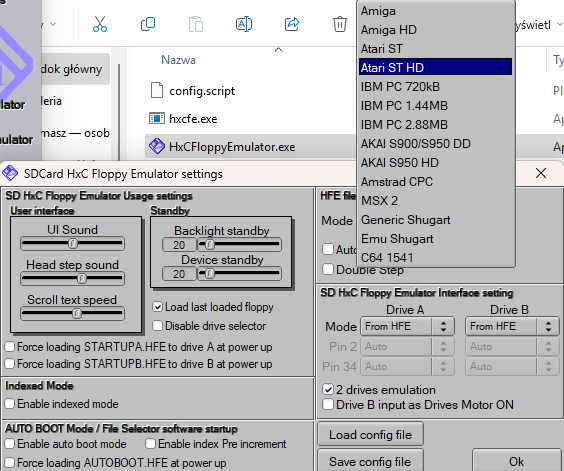The image size is (564, 471).
Task: Open Drive B Mode dropdown
Action: pyautogui.click(x=512, y=326)
